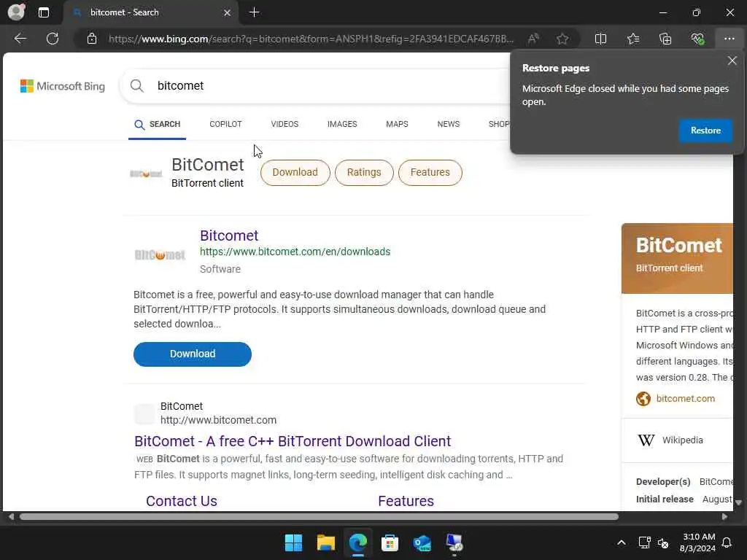This screenshot has height=560, width=747.
Task: Open BitComet free C++ BitTorrent client link
Action: click(293, 441)
